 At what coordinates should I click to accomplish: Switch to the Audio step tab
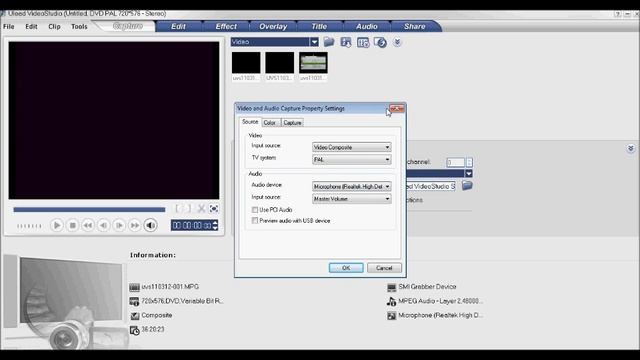pyautogui.click(x=367, y=26)
